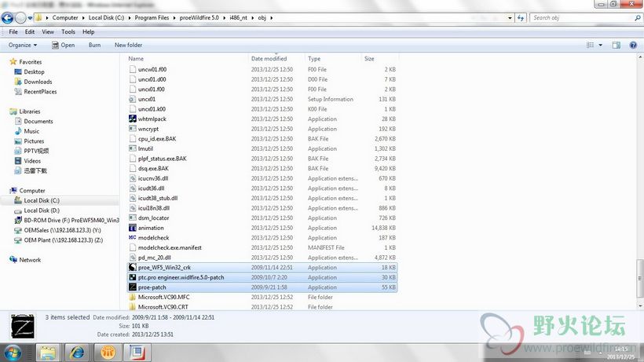Click Program Files in breadcrumb path
Image resolution: width=644 pixels, height=362 pixels.
pos(152,17)
